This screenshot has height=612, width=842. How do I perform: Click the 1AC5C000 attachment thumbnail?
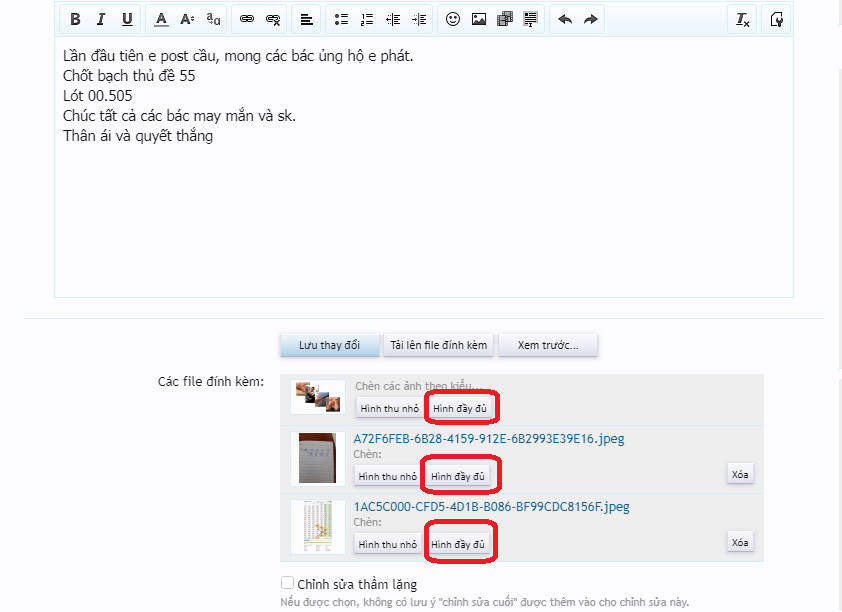point(317,526)
